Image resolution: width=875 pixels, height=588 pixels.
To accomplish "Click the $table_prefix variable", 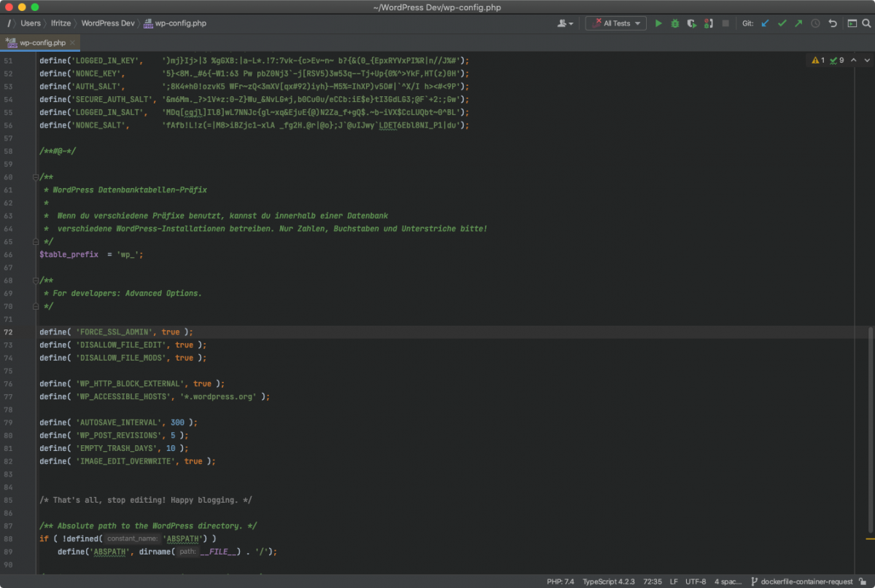I will (x=69, y=255).
